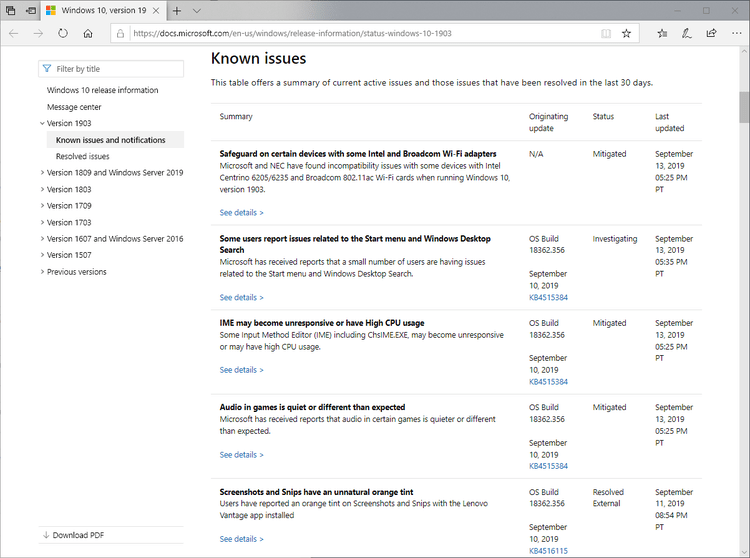Click the address bar URL

(292, 33)
